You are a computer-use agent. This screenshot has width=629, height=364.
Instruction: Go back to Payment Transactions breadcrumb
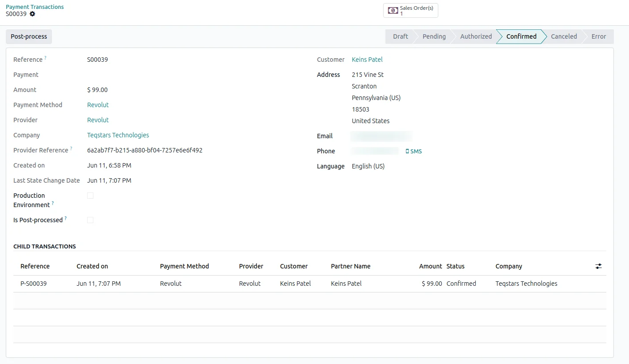click(x=35, y=7)
